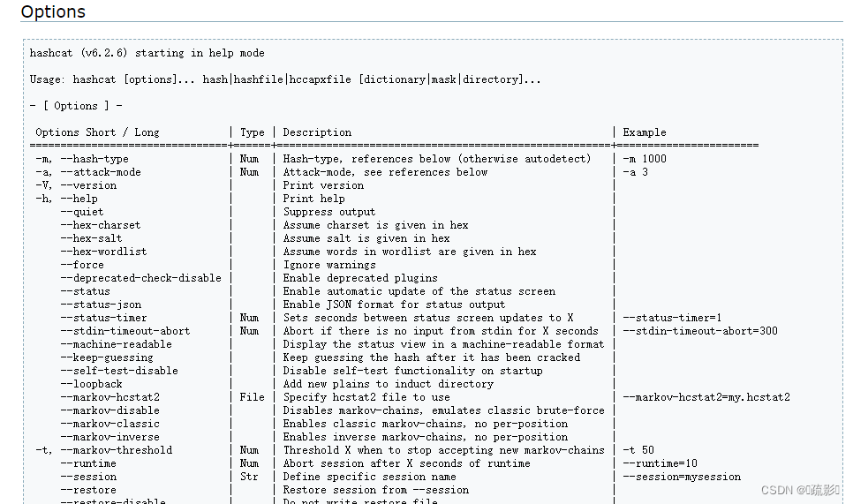The image size is (853, 504).
Task: Click 'Attack-mode, see references below' description
Action: pyautogui.click(x=385, y=172)
